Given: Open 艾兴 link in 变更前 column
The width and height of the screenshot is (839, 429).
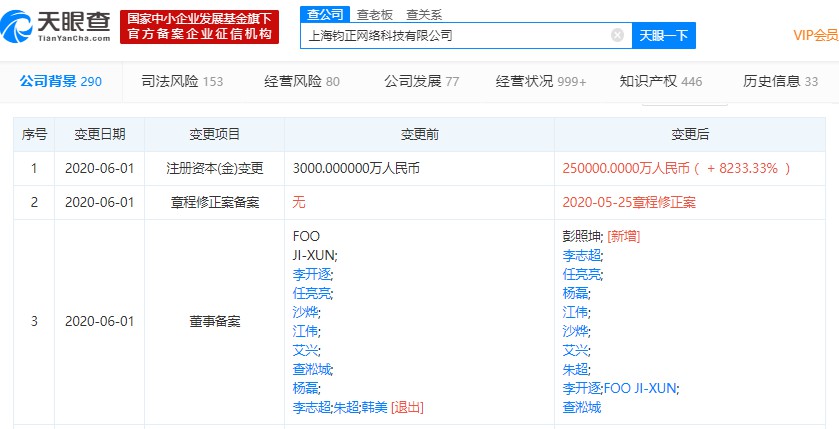Looking at the screenshot, I should [305, 350].
